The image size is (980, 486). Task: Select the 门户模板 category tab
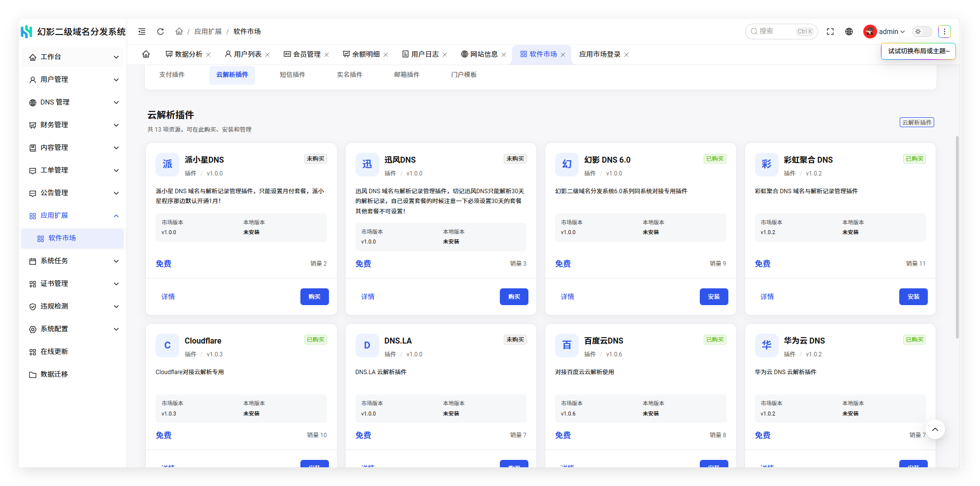click(x=464, y=75)
